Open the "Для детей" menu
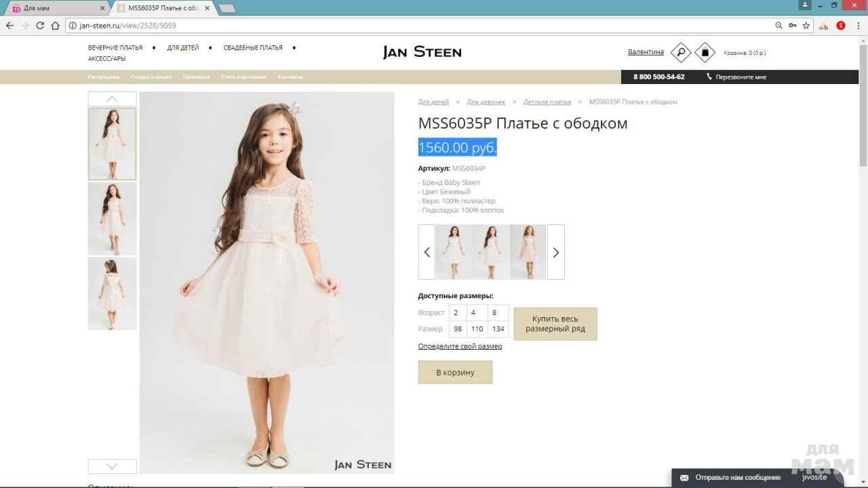This screenshot has height=488, width=868. pyautogui.click(x=183, y=48)
